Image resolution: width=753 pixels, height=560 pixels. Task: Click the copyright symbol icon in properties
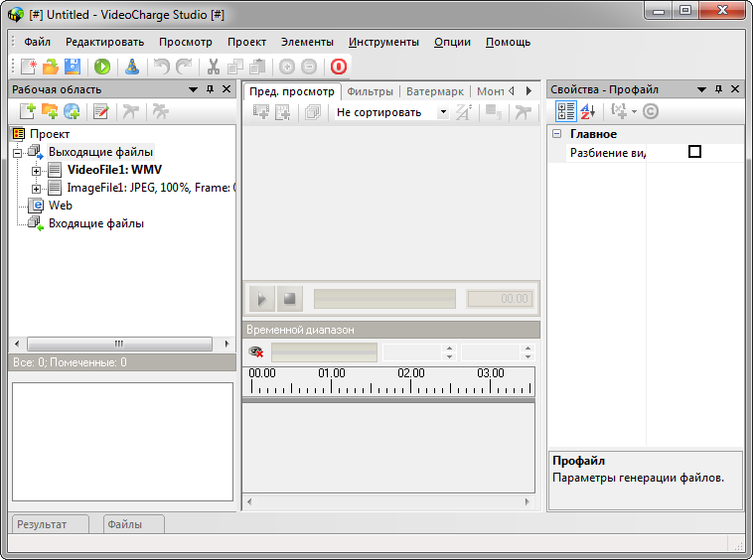(x=651, y=111)
